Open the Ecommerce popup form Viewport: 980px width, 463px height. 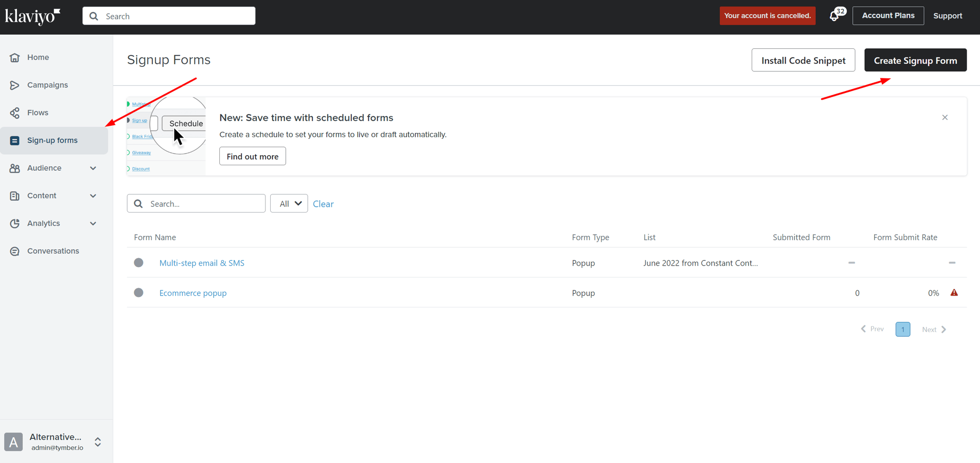[x=193, y=293]
